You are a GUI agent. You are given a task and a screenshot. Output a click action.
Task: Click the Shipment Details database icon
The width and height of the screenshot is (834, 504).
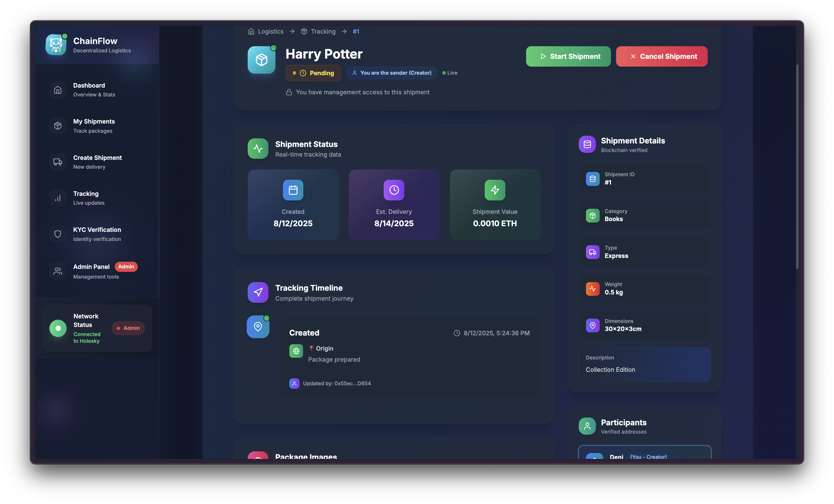(587, 144)
